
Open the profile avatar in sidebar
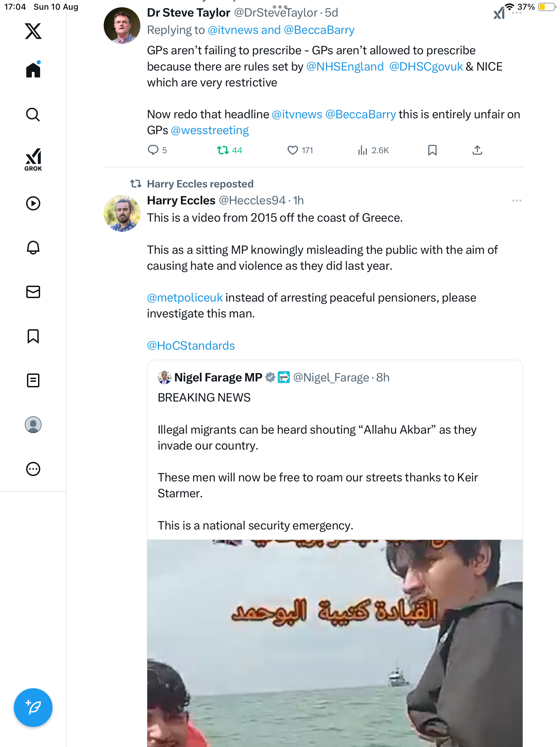point(33,425)
